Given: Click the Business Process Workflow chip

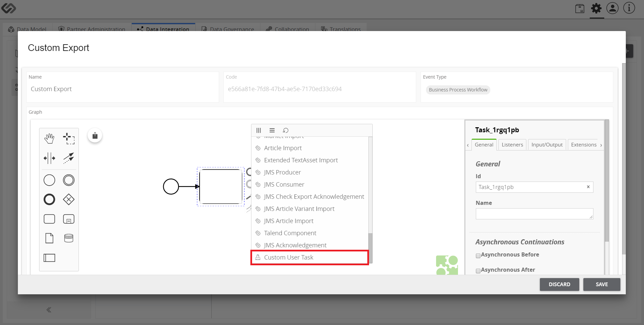Looking at the screenshot, I should [x=458, y=90].
